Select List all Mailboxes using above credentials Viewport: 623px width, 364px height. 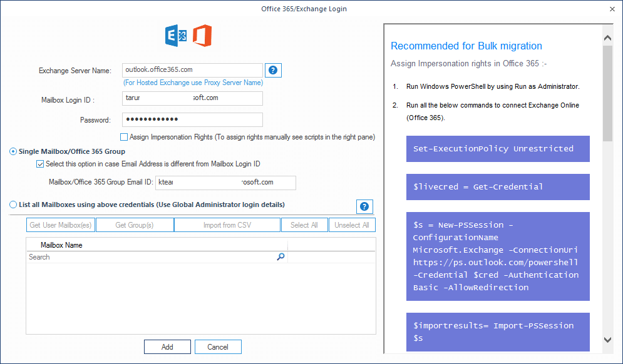coord(13,205)
